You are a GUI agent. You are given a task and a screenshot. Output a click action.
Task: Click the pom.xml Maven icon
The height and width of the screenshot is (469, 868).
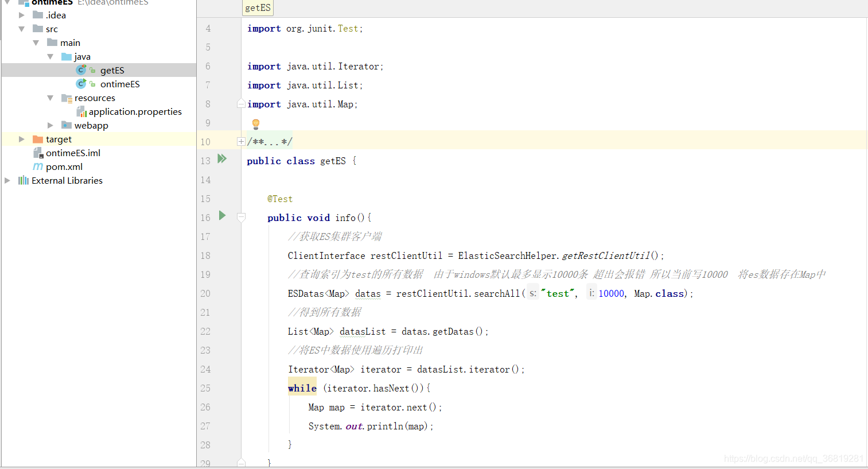pyautogui.click(x=38, y=166)
